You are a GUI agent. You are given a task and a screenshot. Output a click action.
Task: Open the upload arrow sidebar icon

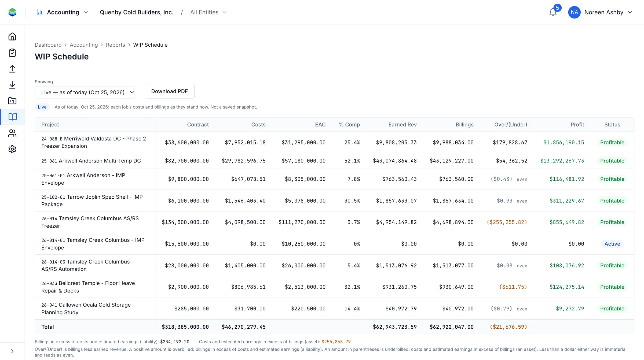click(12, 69)
